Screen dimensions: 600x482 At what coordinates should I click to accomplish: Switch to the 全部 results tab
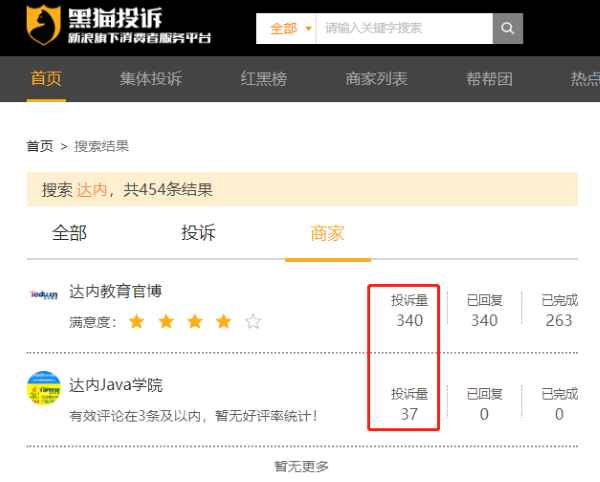pos(69,233)
